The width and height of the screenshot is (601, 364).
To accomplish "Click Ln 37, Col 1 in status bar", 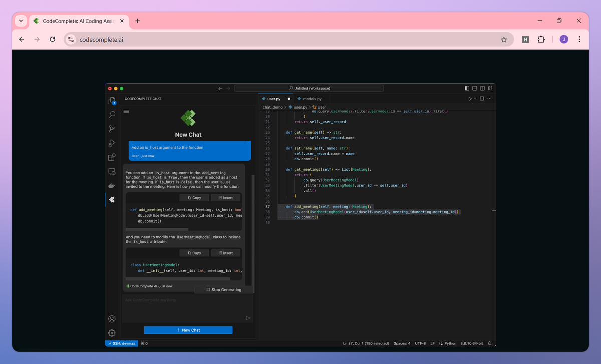I will (366, 343).
